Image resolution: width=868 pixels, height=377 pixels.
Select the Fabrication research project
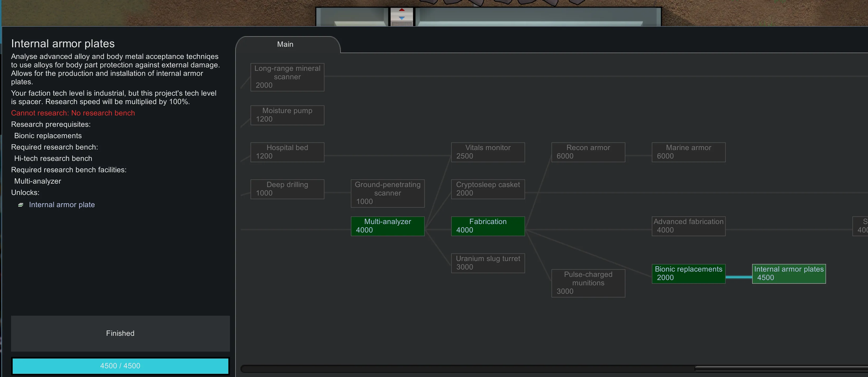[488, 226]
